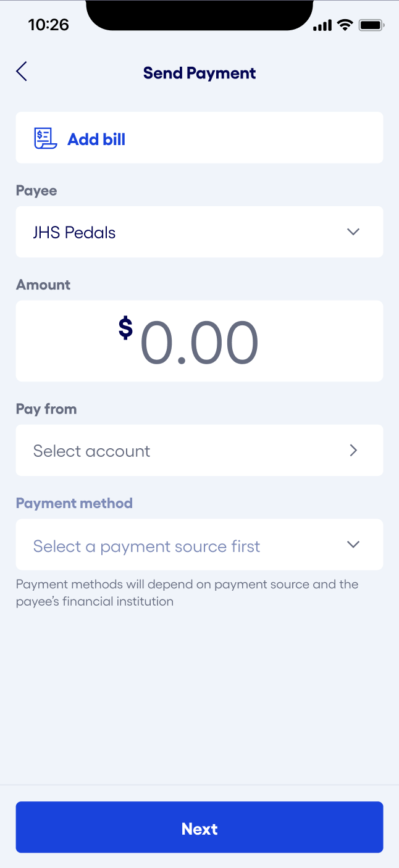The height and width of the screenshot is (868, 399).
Task: Tap the Send Payment screen title
Action: pos(199,72)
